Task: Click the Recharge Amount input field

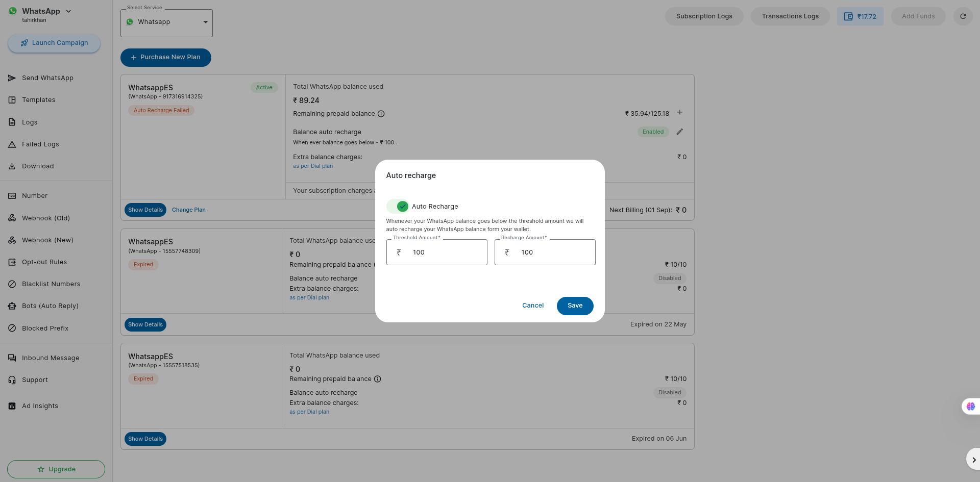Action: point(545,252)
